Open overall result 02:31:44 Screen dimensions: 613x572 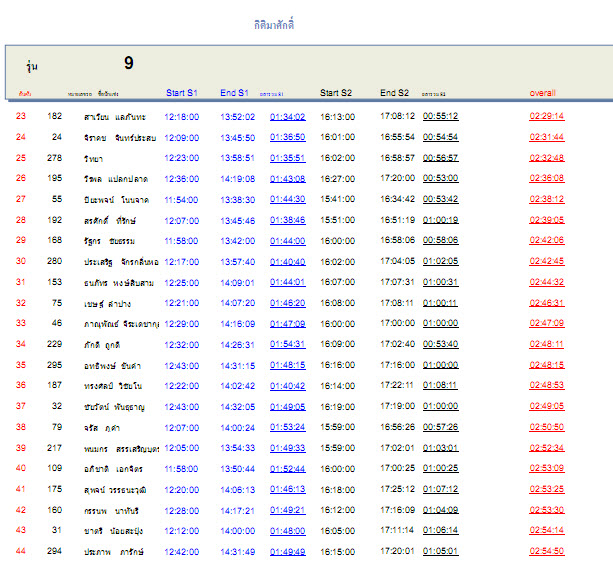pos(546,137)
